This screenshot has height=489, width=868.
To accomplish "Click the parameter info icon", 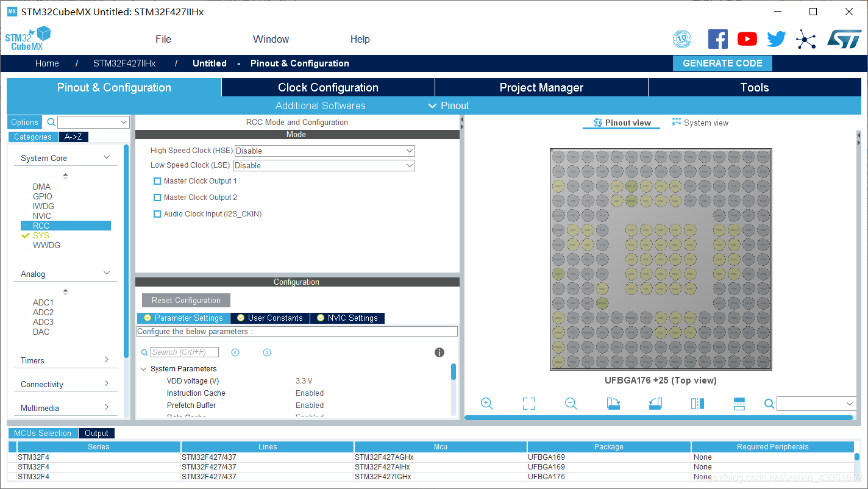I will [x=439, y=352].
